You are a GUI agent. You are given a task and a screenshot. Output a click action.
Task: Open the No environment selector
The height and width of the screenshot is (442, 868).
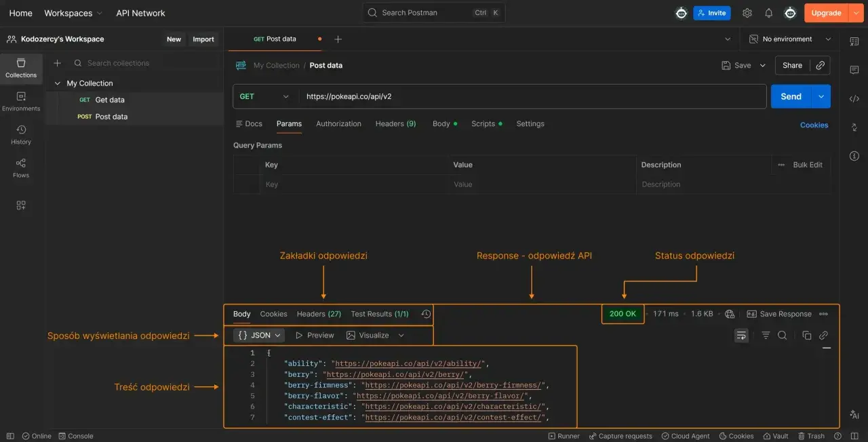(790, 39)
